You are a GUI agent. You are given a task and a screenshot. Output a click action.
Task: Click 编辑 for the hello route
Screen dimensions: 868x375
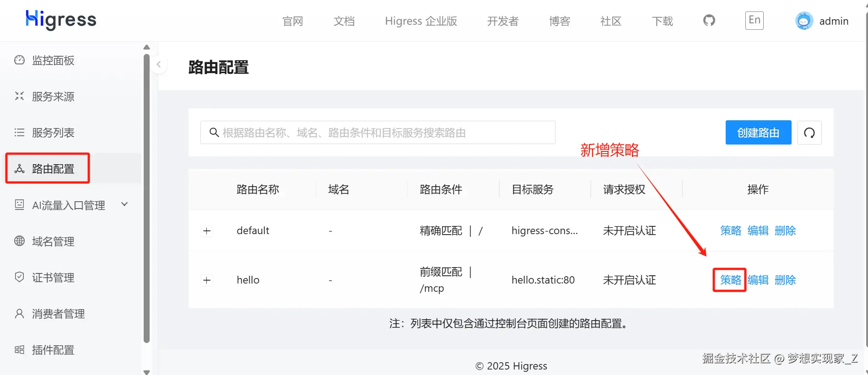758,280
